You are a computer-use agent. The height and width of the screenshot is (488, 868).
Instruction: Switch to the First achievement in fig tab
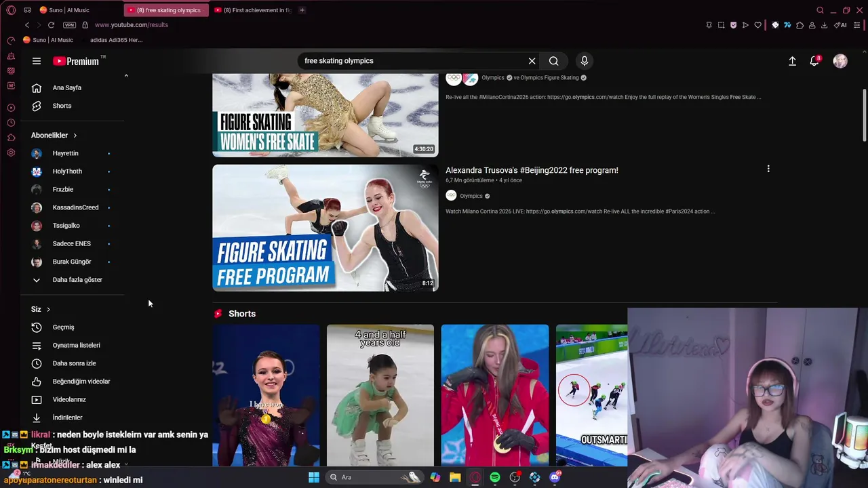(253, 10)
